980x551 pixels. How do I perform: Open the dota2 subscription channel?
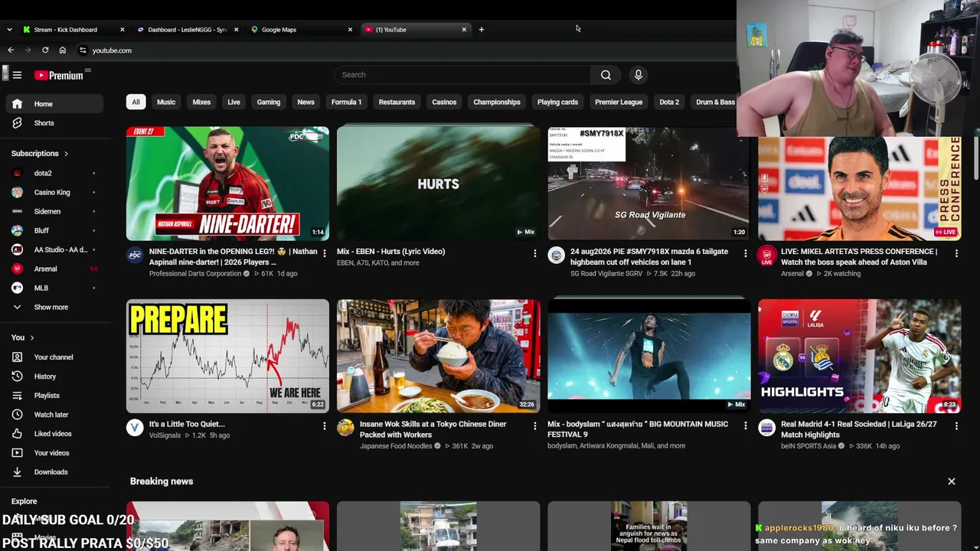[54, 173]
